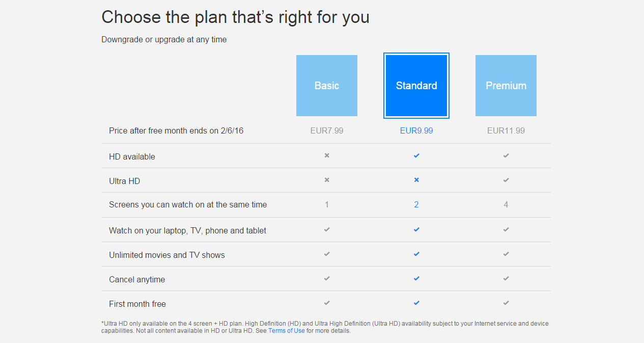Click the Standard plan 2 screens value
This screenshot has width=644, height=343.
(x=416, y=204)
